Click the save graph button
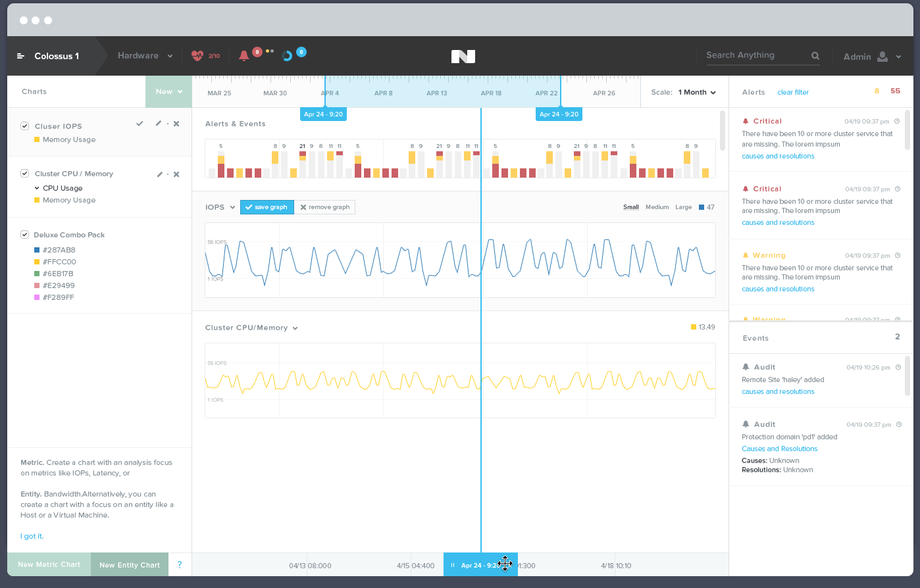Viewport: 920px width, 588px height. (x=267, y=207)
